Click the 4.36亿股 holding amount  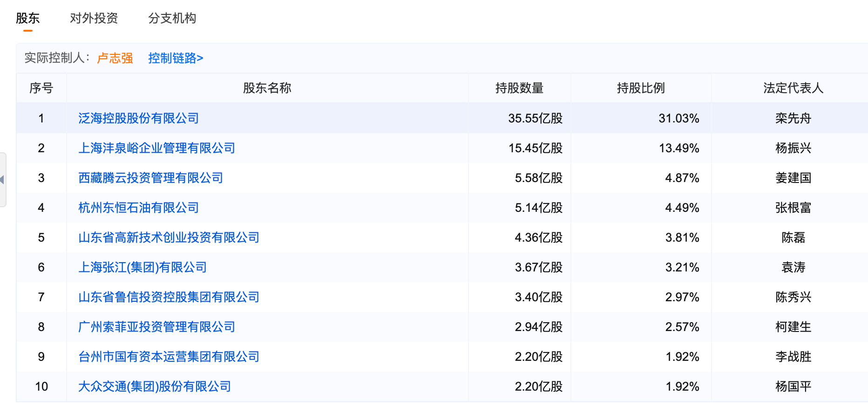[x=539, y=237]
